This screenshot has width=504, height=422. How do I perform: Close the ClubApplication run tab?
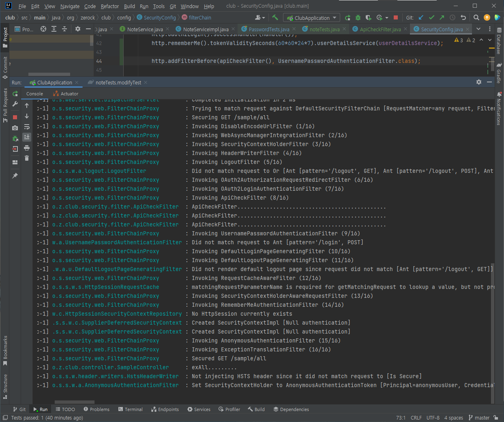pyautogui.click(x=76, y=82)
